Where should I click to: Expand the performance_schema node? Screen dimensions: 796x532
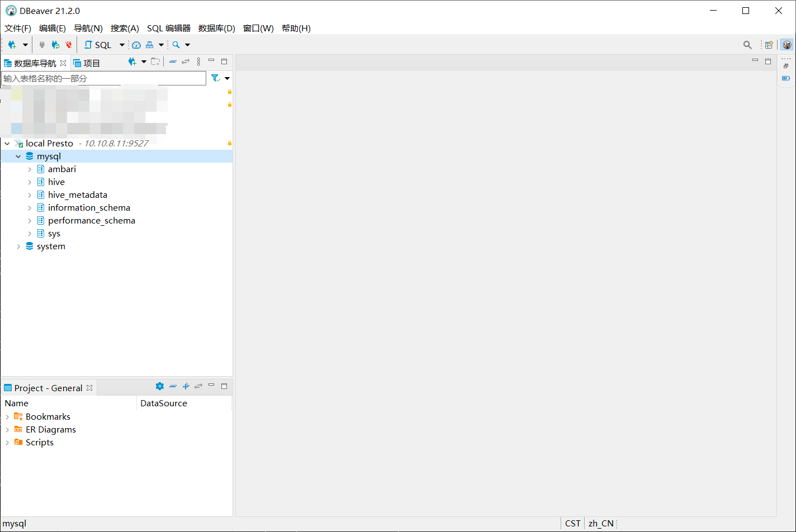30,221
